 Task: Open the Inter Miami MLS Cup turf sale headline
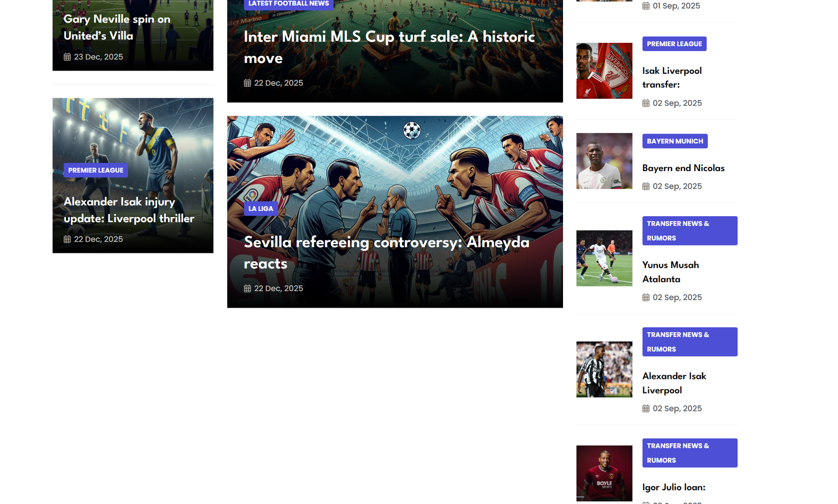(390, 47)
